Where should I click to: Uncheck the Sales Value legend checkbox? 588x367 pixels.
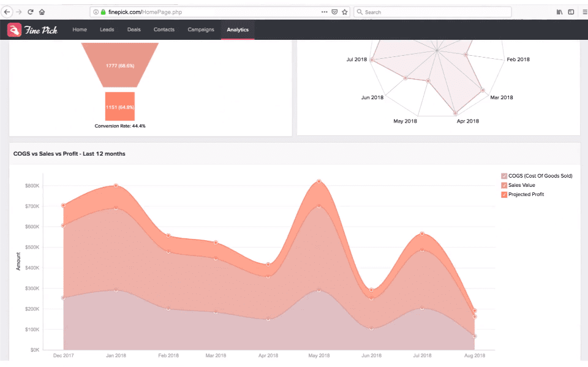click(504, 185)
